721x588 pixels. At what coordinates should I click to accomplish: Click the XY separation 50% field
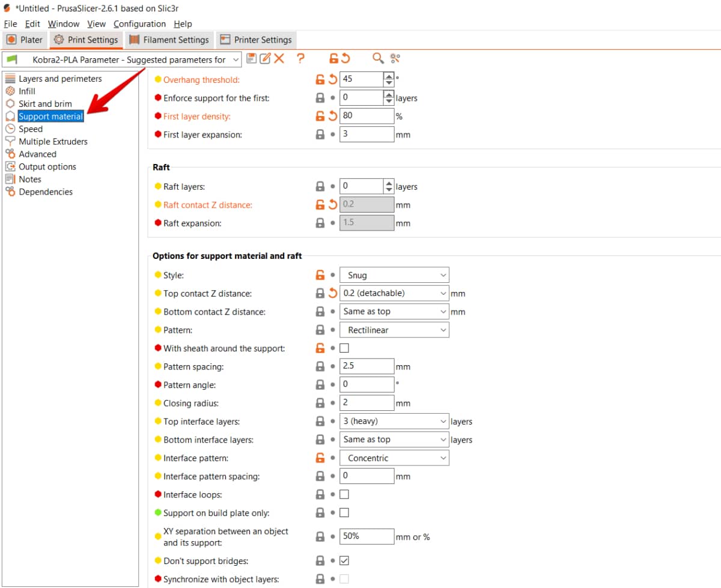tap(367, 536)
